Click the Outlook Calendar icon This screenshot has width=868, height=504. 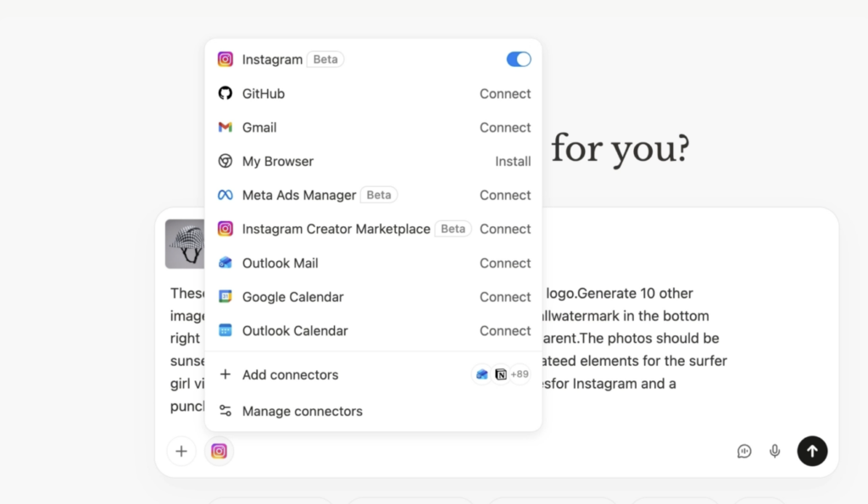point(225,330)
